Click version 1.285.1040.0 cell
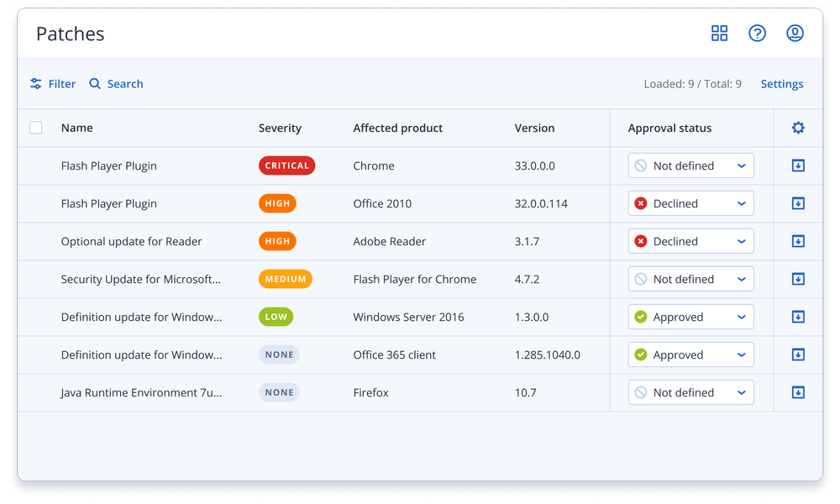This screenshot has height=504, width=840. click(547, 354)
